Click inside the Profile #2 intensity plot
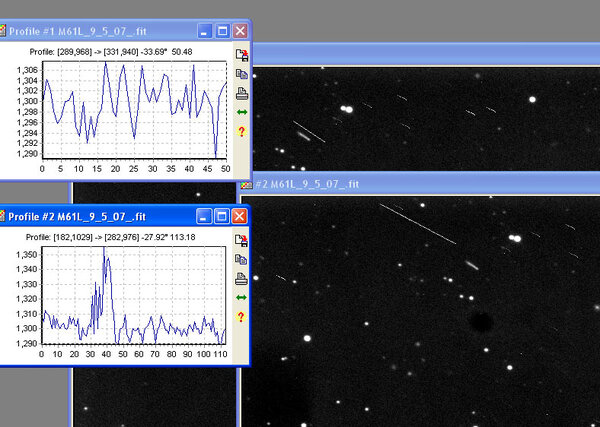This screenshot has height=427, width=600. point(134,295)
